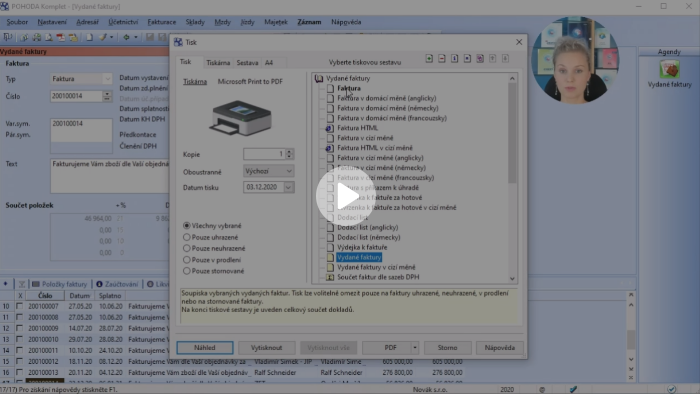Click the Microsoft Print to PDF printer image
The width and height of the screenshot is (700, 394).
(240, 118)
